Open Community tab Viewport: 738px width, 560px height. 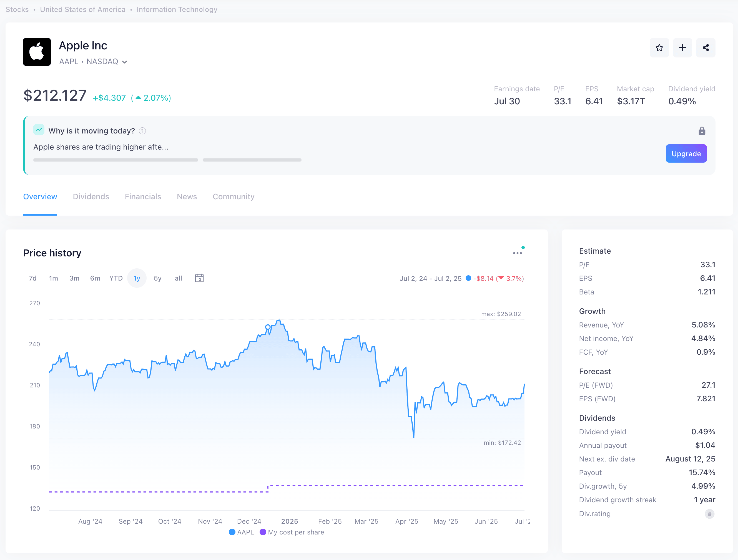point(234,196)
